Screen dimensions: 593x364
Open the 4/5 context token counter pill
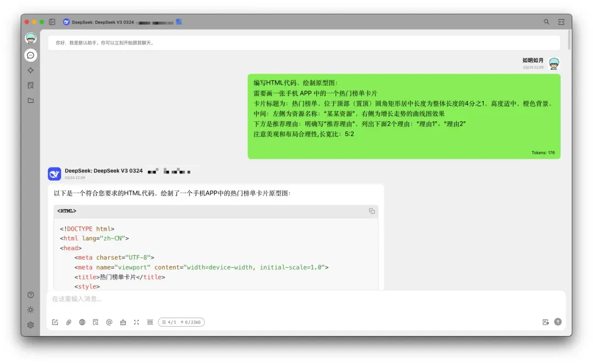[x=181, y=322]
